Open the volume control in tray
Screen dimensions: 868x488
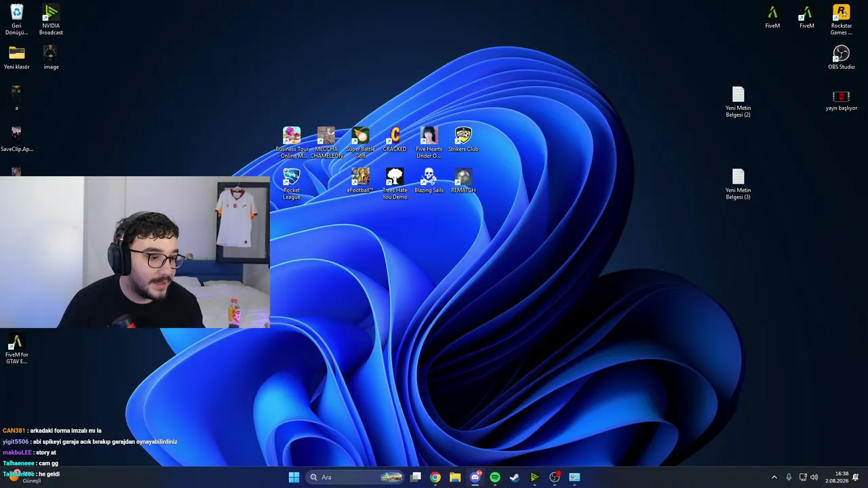(814, 477)
